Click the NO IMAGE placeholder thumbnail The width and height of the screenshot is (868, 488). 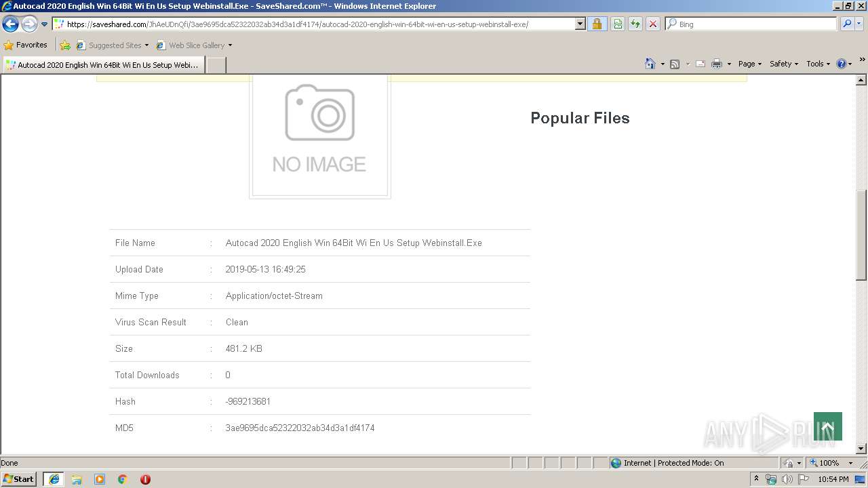point(320,136)
